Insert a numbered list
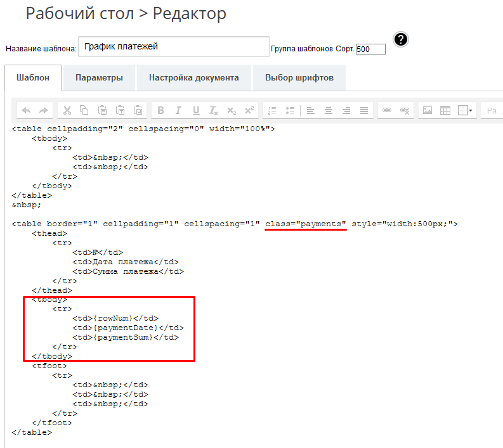The width and height of the screenshot is (503, 448). point(272,110)
